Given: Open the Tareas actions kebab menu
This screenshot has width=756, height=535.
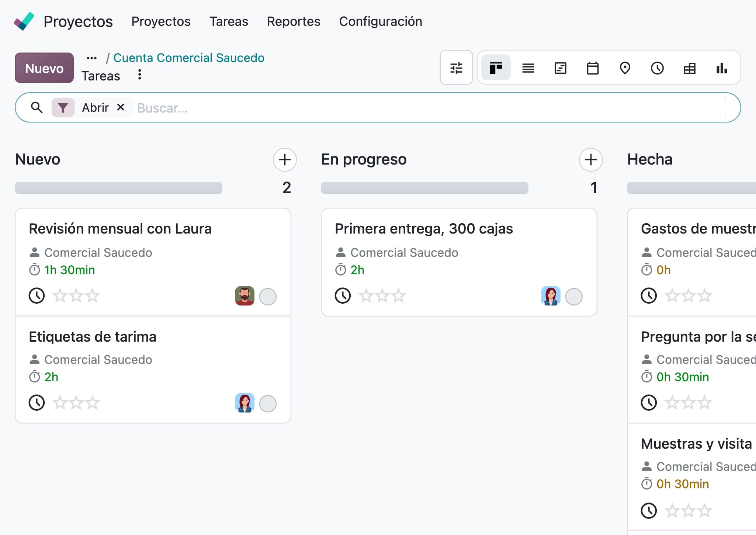Looking at the screenshot, I should pyautogui.click(x=139, y=75).
